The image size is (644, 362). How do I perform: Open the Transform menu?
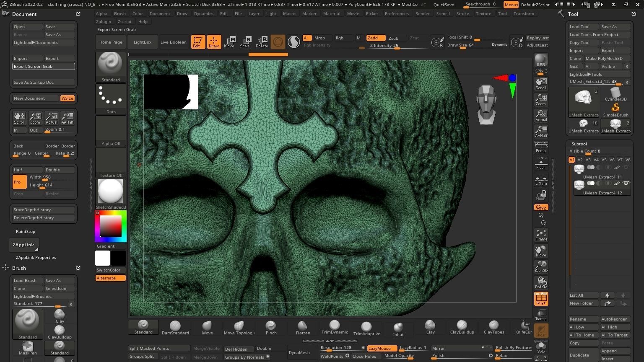point(524,14)
